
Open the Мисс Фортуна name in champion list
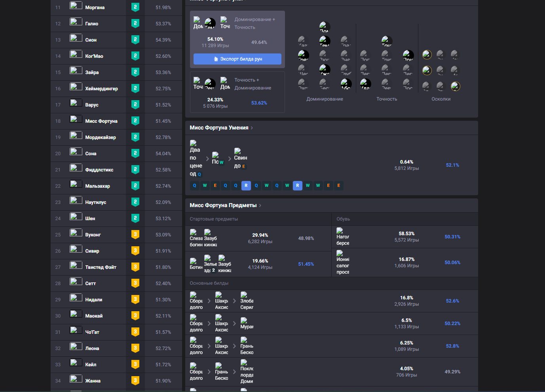(x=101, y=121)
